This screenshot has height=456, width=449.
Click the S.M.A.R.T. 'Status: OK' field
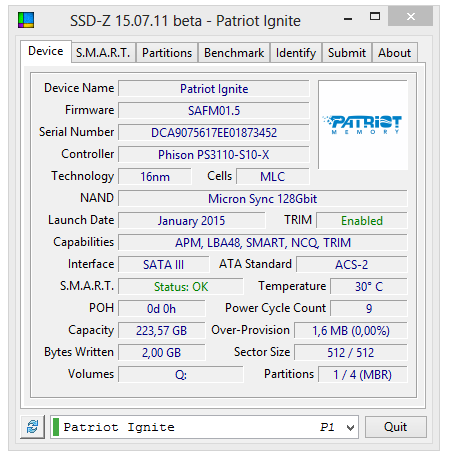(181, 287)
